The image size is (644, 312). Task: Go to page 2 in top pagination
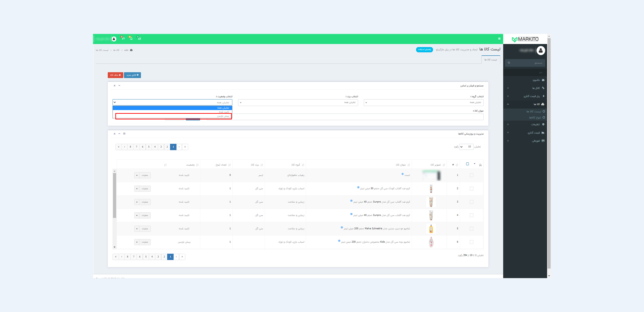click(x=167, y=147)
